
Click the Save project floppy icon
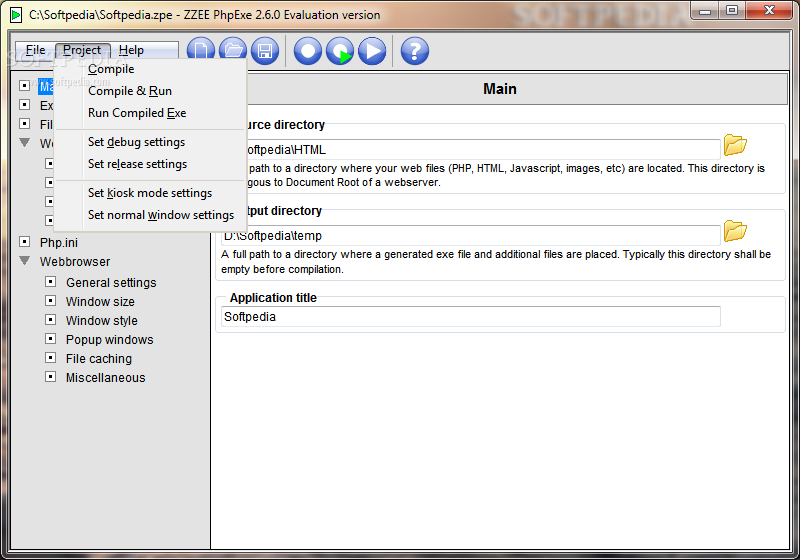(265, 51)
